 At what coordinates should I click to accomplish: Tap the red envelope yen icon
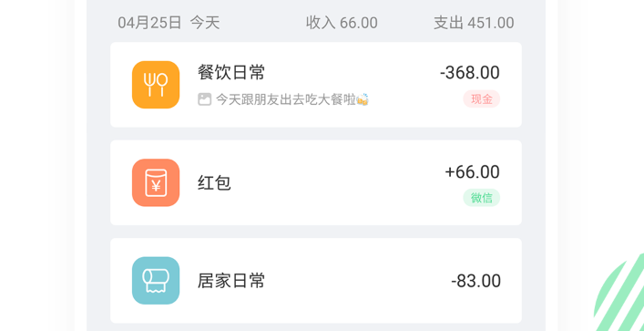point(156,182)
